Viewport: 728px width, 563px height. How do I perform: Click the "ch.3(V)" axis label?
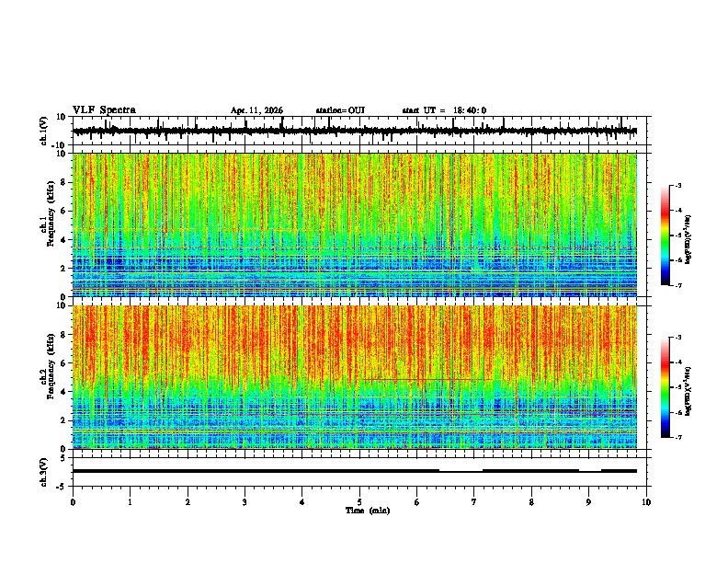[44, 472]
